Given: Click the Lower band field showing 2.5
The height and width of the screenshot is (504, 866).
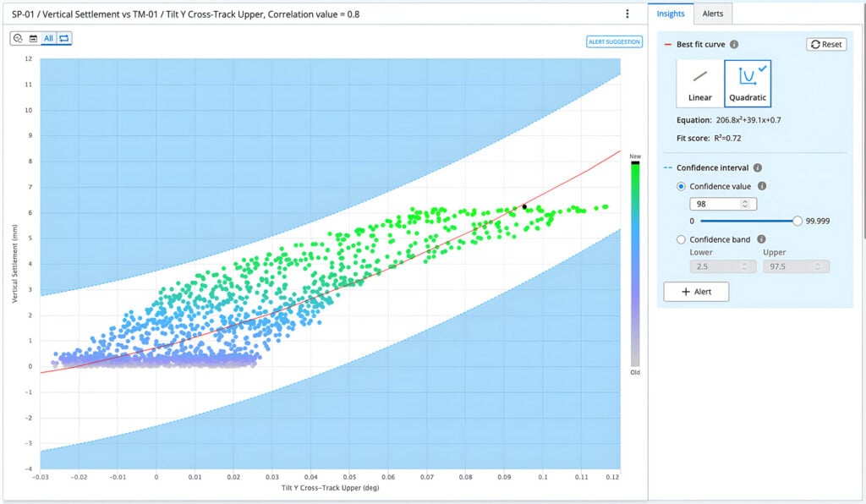Looking at the screenshot, I should point(723,266).
